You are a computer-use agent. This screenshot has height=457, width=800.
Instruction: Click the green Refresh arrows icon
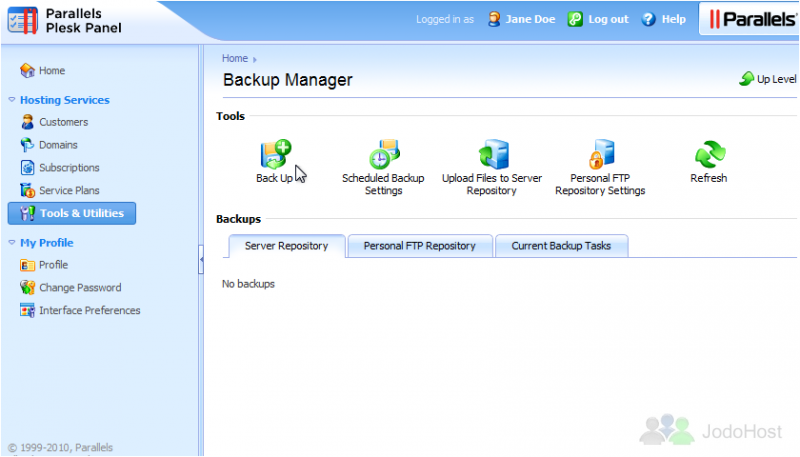(x=710, y=154)
